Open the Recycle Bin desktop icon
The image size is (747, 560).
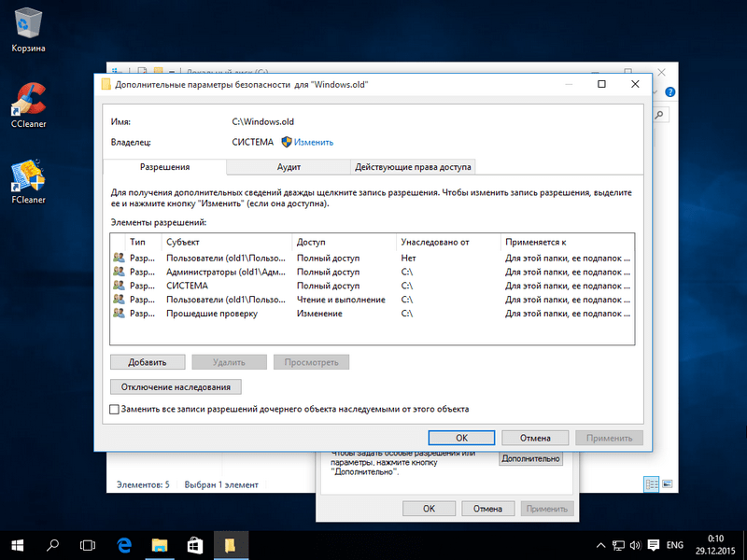28,28
